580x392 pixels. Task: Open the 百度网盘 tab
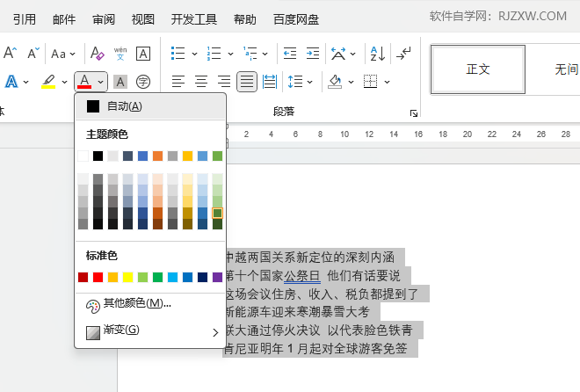296,19
